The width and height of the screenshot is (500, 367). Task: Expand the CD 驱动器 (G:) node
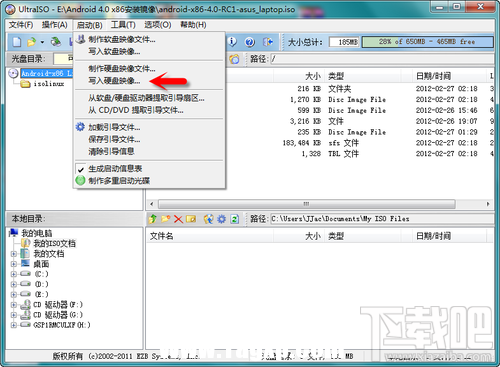[14, 315]
